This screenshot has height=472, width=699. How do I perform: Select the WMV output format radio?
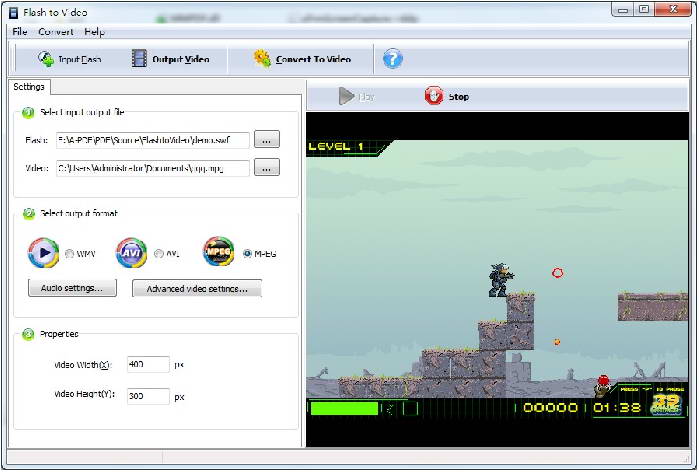(x=70, y=254)
